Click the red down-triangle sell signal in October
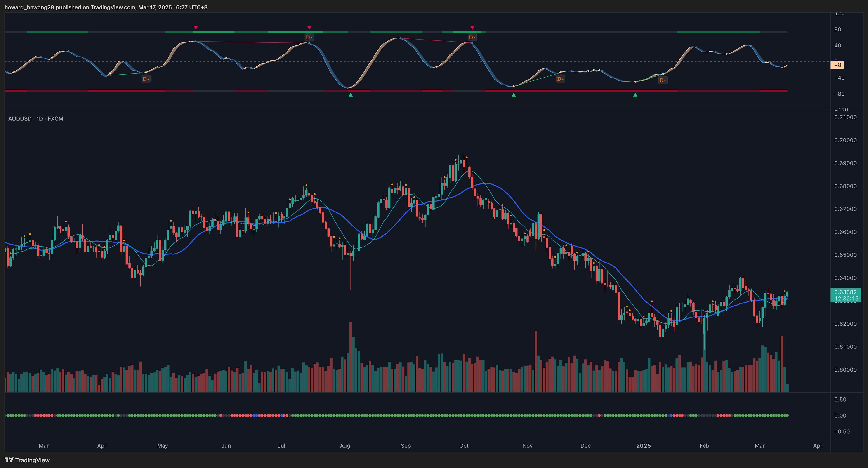 click(472, 28)
